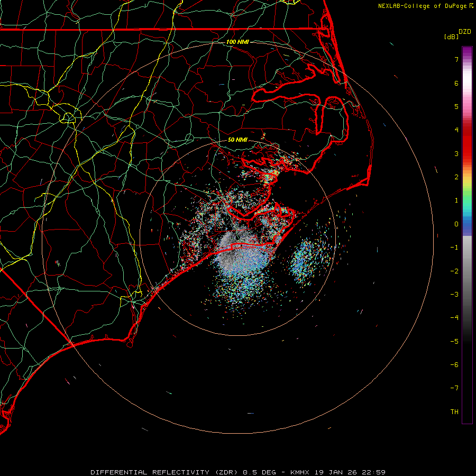The image size is (476, 476).
Task: Click the -6 value on the color scale
Action: (x=454, y=365)
